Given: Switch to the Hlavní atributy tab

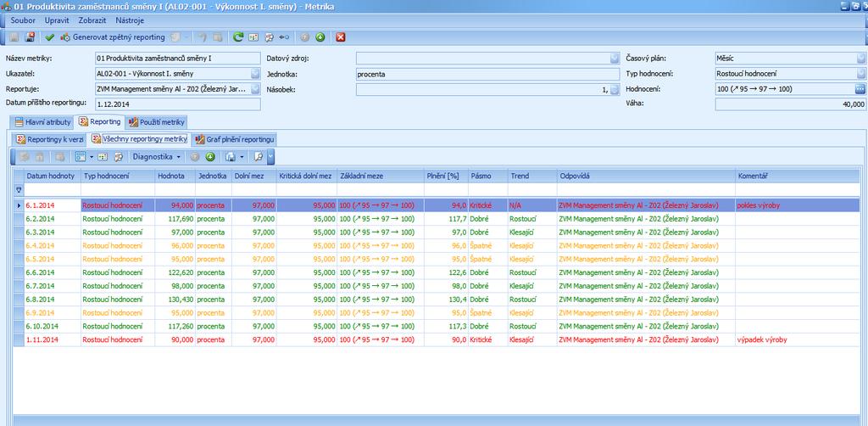Looking at the screenshot, I should [42, 122].
